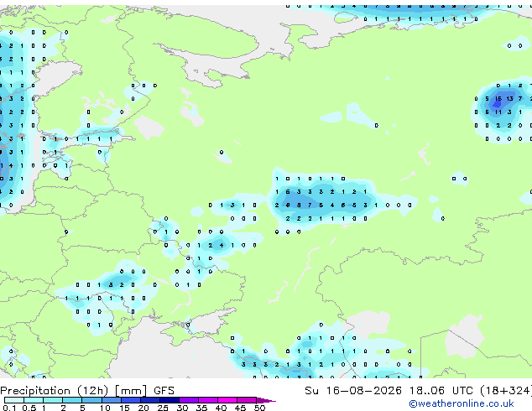Choose the 40–45 mm magenta legend swatch

227,400
